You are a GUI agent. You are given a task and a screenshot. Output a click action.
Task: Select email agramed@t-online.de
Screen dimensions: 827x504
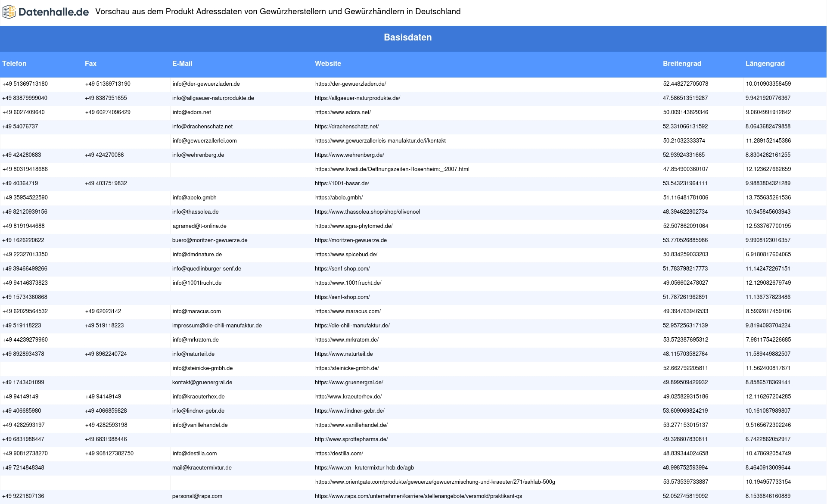click(x=199, y=226)
